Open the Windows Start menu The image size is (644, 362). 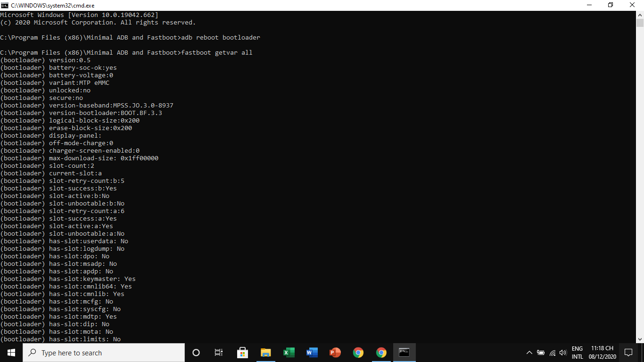11,353
